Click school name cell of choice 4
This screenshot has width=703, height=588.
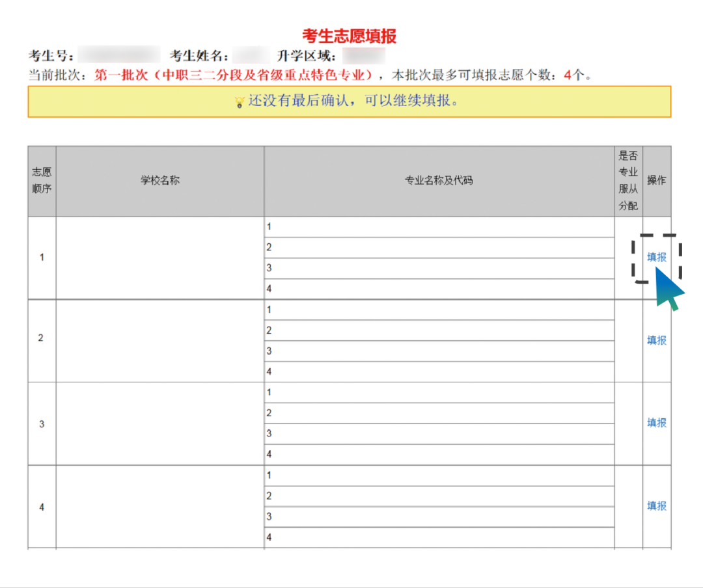click(159, 506)
